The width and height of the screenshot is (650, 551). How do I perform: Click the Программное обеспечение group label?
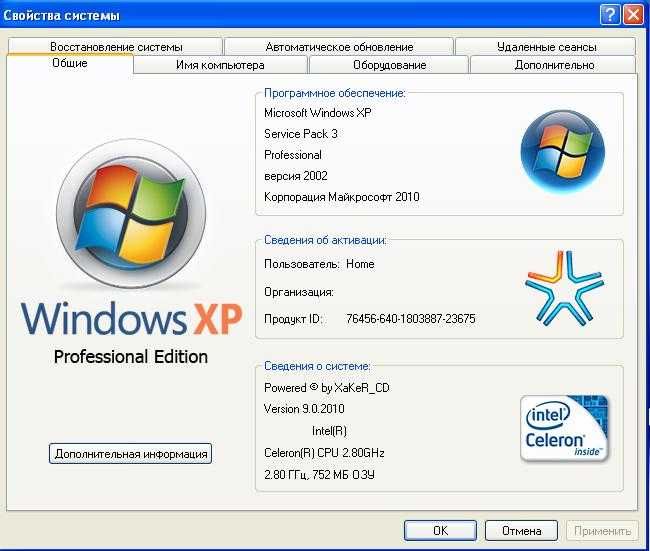point(335,93)
